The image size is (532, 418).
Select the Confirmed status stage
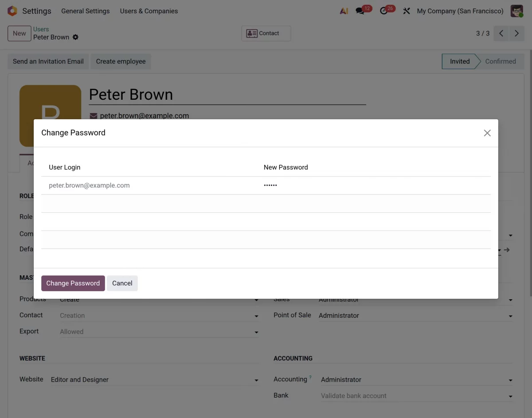[x=501, y=62]
